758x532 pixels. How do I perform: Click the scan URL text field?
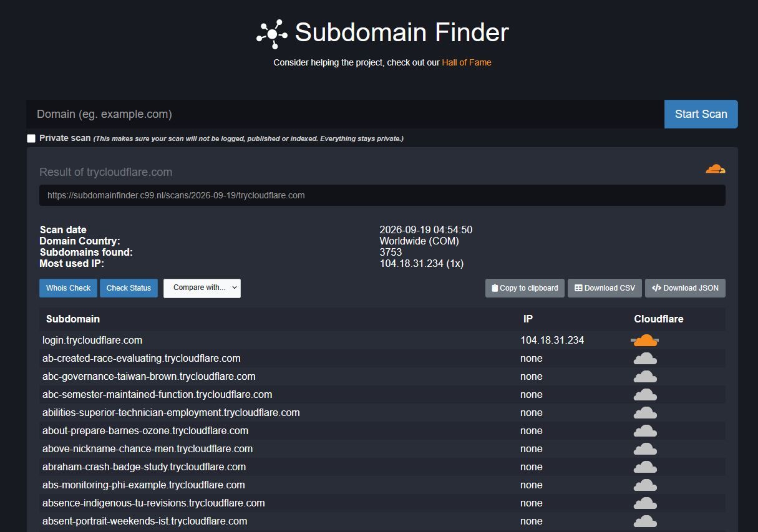pos(382,195)
